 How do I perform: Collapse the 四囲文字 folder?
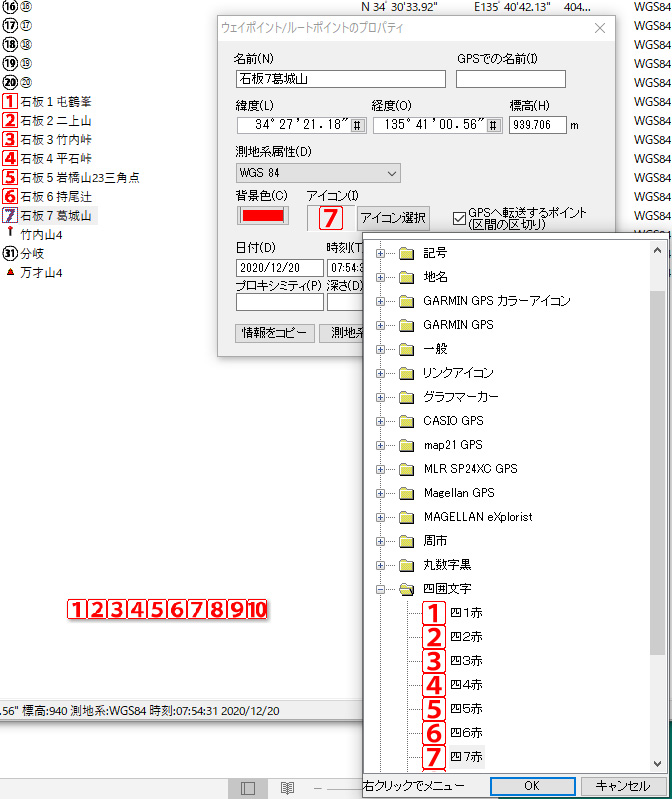click(380, 589)
